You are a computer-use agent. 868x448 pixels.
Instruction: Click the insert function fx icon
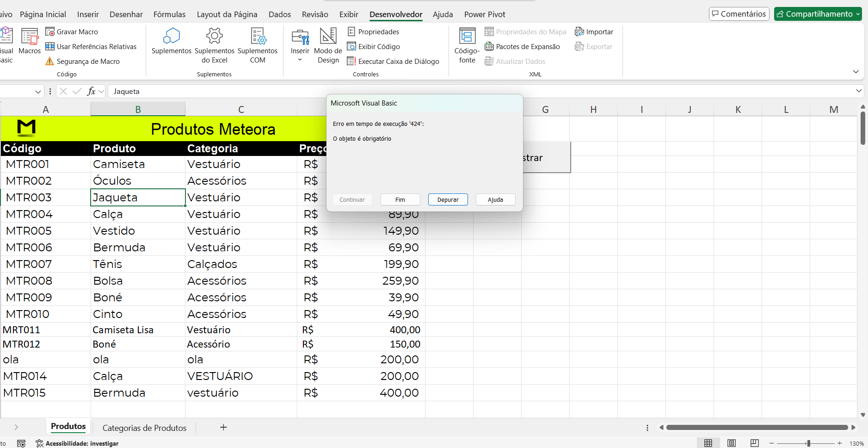tap(92, 91)
